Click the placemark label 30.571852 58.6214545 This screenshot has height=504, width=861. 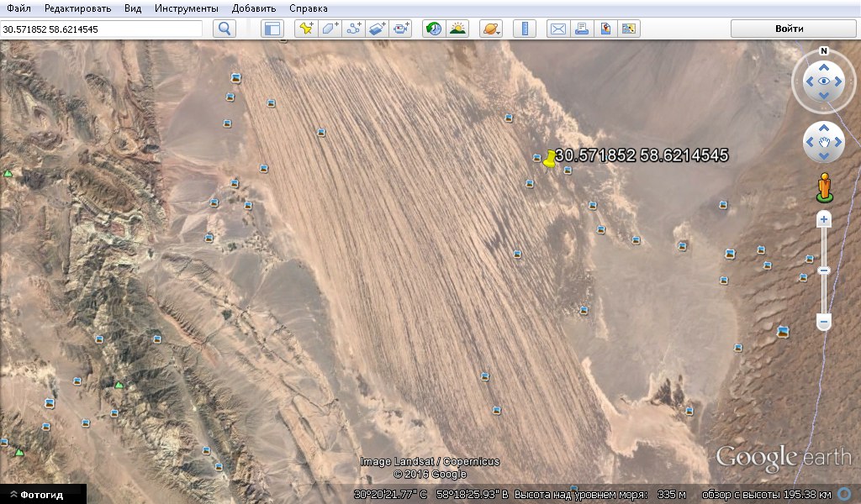[x=642, y=155]
